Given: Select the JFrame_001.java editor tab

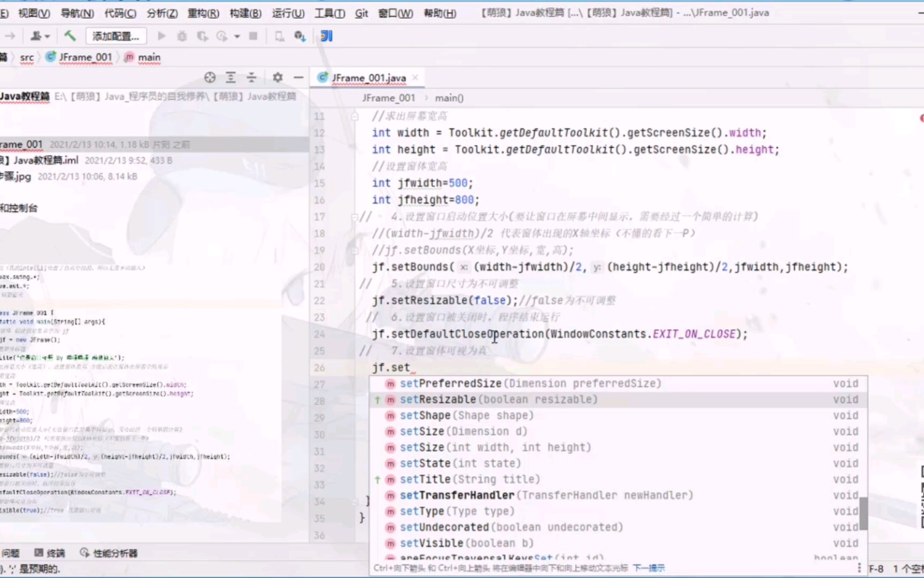Looking at the screenshot, I should pos(368,78).
